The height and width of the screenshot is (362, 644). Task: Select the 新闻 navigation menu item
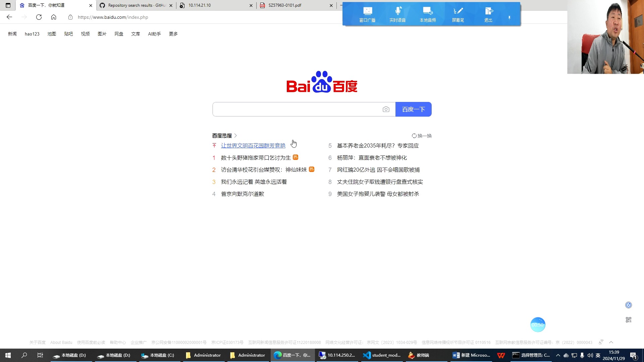click(12, 34)
